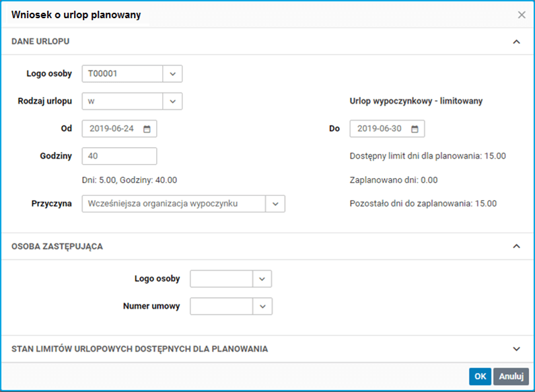535x392 pixels.
Task: Open calendar picker for Do date
Action: coord(415,128)
